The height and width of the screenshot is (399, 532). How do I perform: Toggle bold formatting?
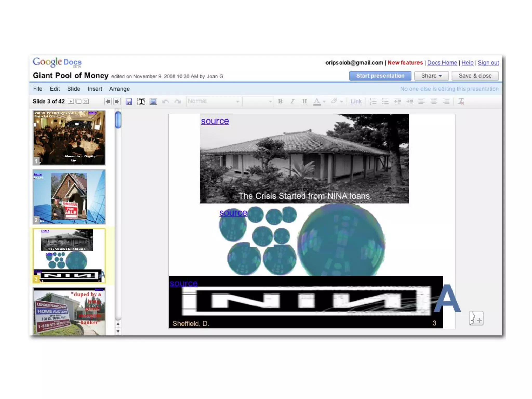(x=280, y=102)
